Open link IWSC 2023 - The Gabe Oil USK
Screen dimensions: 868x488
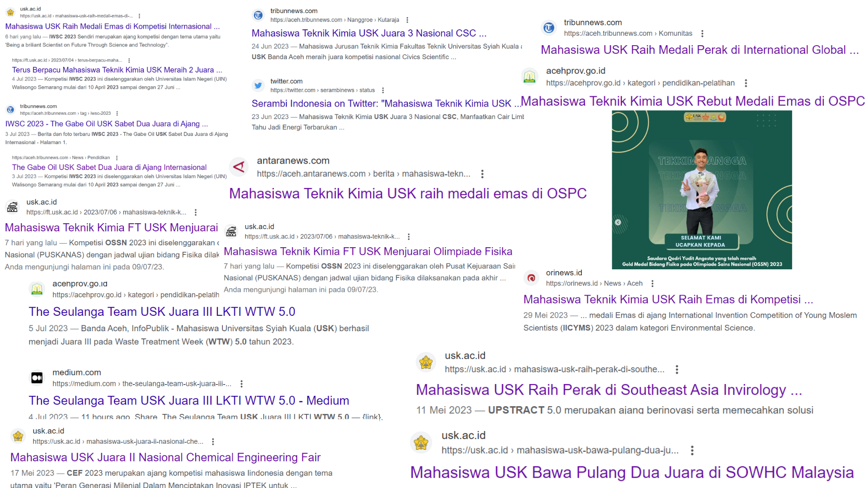pyautogui.click(x=107, y=123)
